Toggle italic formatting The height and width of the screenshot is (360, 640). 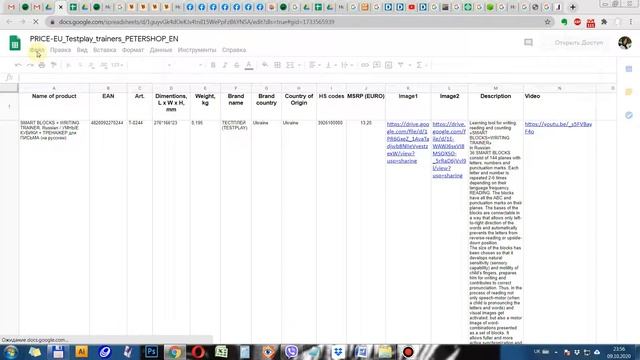pos(225,65)
